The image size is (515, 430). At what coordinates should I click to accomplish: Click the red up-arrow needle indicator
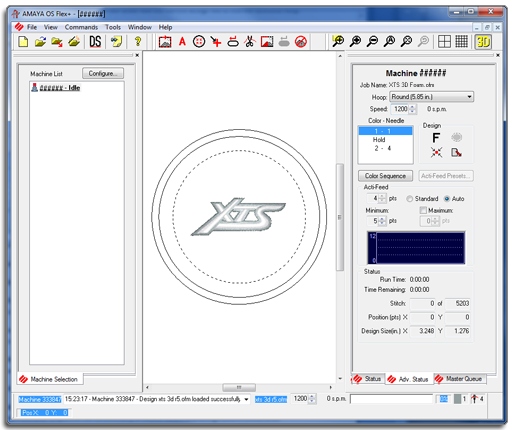[x=474, y=399]
